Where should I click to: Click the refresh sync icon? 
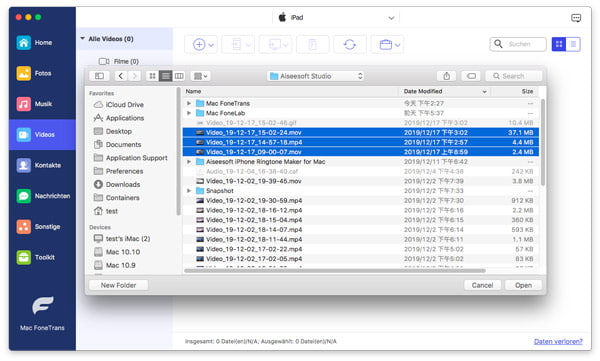(x=349, y=44)
